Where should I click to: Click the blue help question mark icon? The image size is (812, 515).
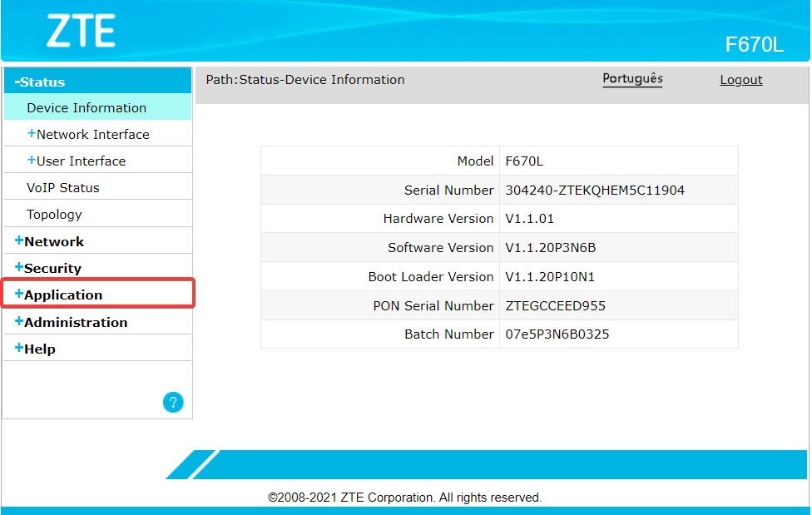pyautogui.click(x=173, y=403)
